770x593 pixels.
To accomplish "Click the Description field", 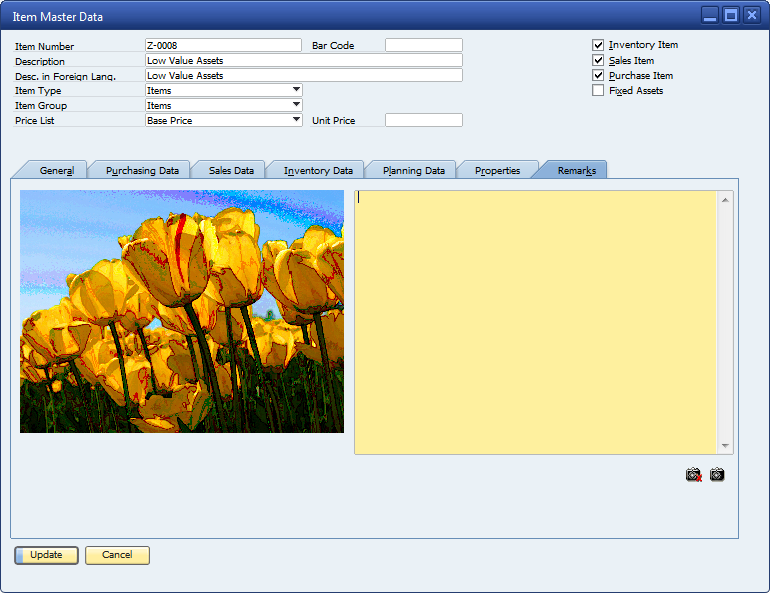I will (304, 60).
